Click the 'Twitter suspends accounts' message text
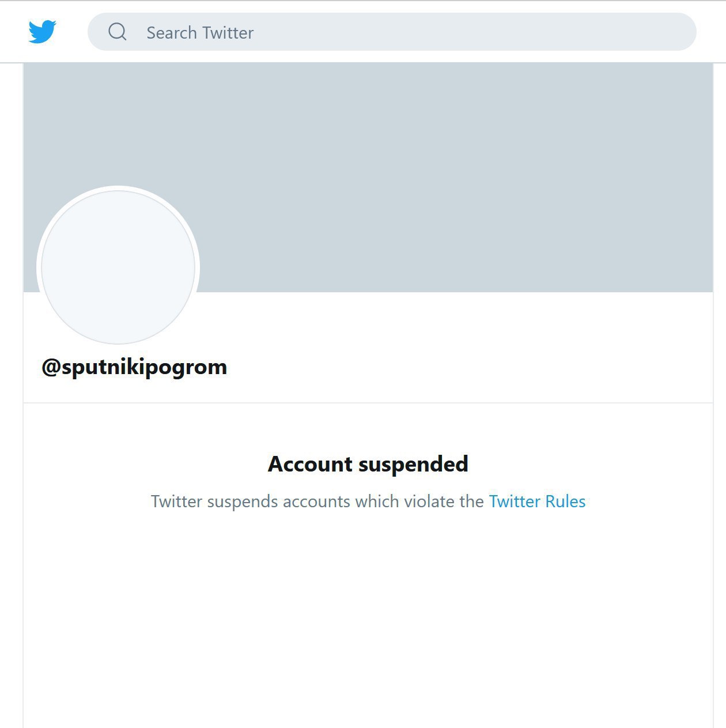Screen dimensions: 726x728 pyautogui.click(x=317, y=501)
